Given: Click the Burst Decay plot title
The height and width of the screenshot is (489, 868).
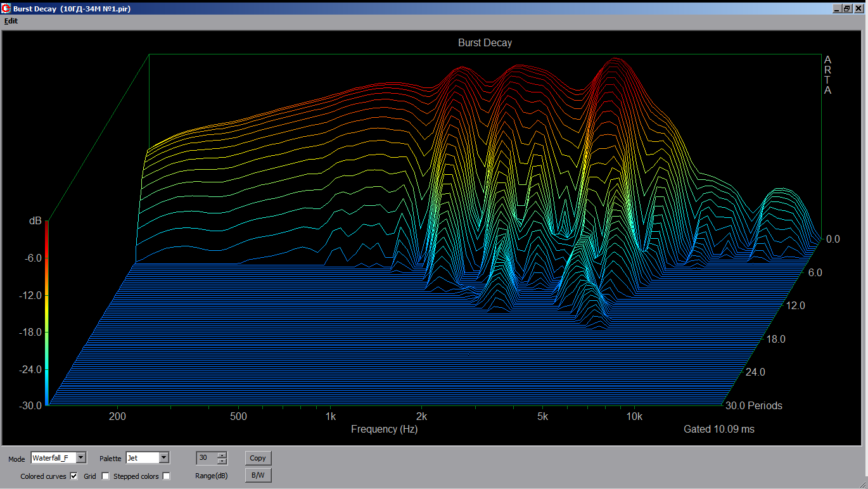Looking at the screenshot, I should (x=485, y=43).
